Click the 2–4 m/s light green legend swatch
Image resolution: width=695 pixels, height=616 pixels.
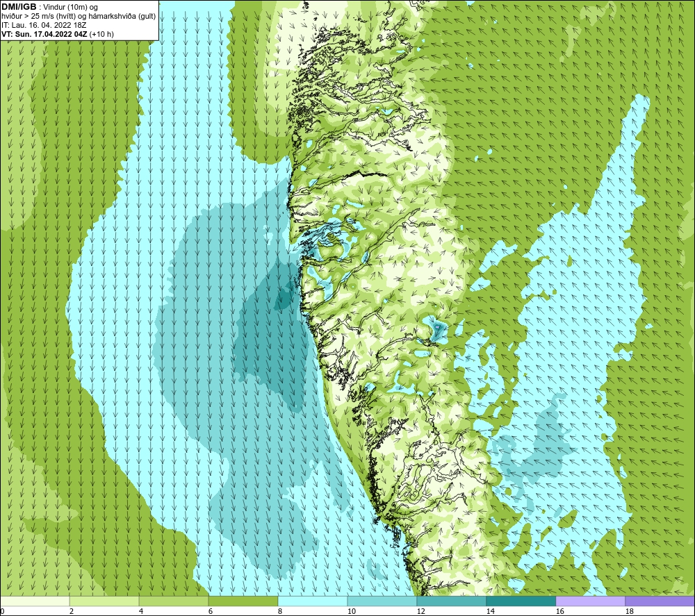(x=104, y=601)
